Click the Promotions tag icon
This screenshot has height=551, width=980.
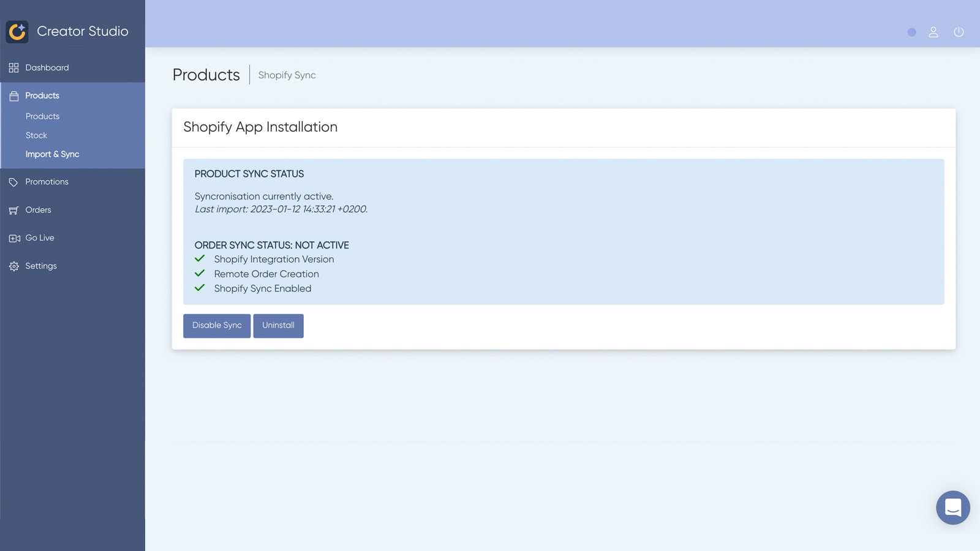(13, 182)
